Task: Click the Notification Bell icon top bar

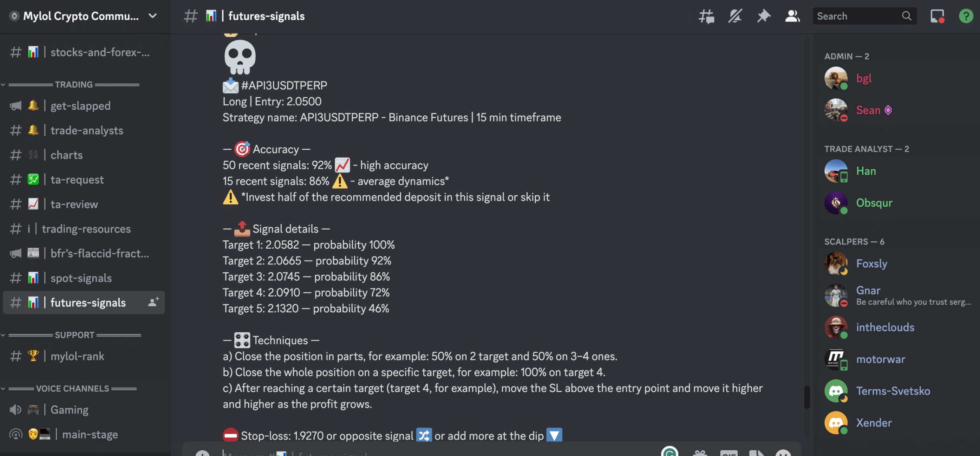Action: click(x=735, y=16)
